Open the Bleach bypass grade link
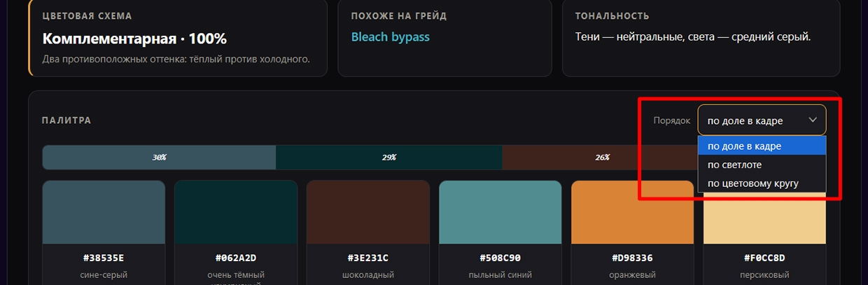868x285 pixels. [x=391, y=37]
